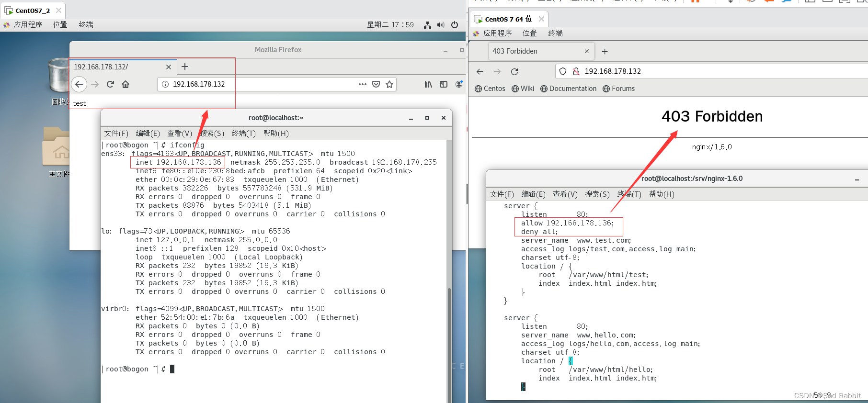Open library icon in left Firefox toolbar

428,84
